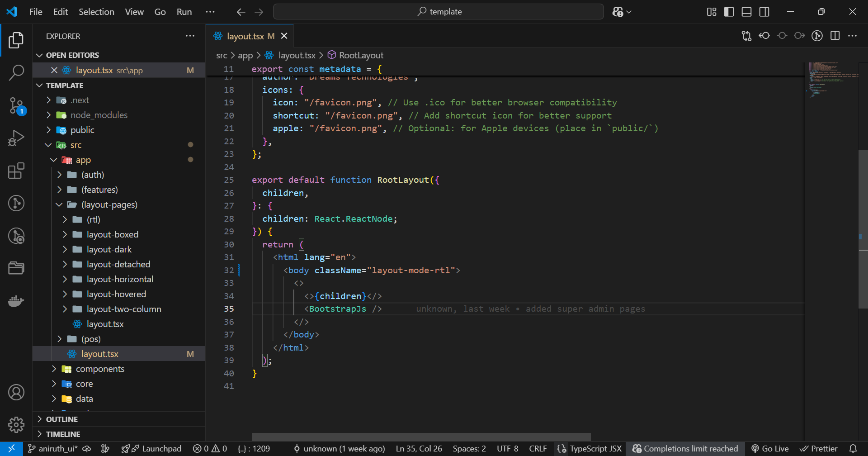Open Run and Debug view
The height and width of the screenshot is (456, 868).
click(16, 138)
